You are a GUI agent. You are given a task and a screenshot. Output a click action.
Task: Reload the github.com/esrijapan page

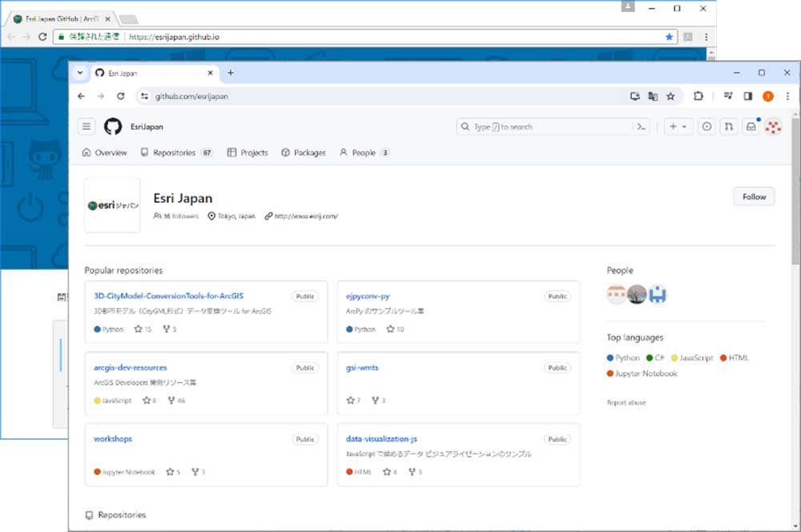point(121,96)
